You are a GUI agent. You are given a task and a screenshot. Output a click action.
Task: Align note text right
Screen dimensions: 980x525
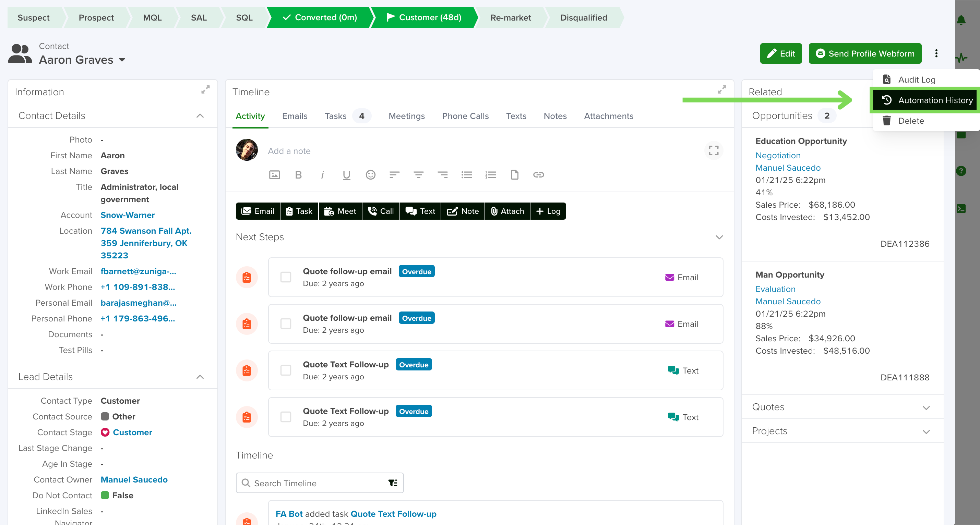pos(442,175)
